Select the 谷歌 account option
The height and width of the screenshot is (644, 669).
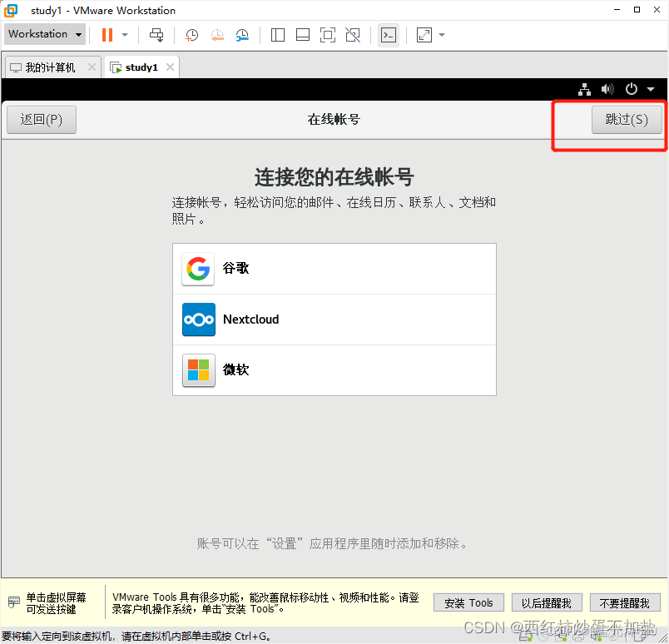tap(334, 269)
